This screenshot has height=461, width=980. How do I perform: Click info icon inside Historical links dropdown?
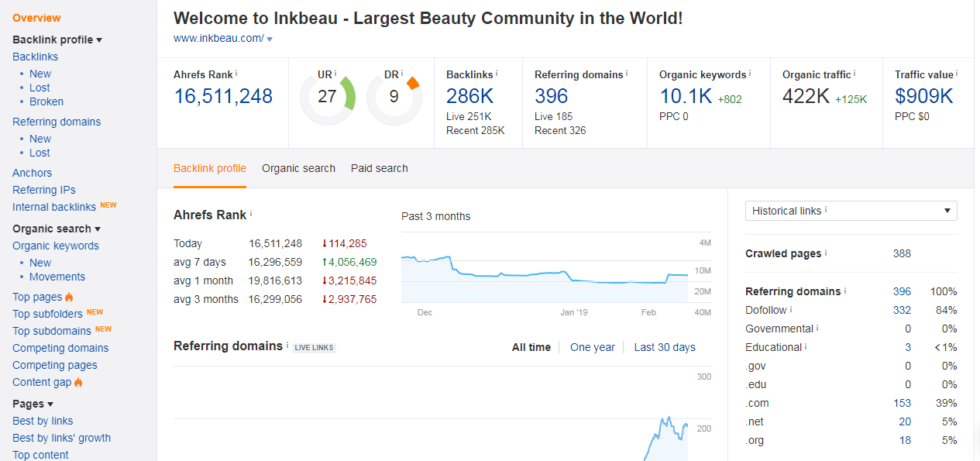coord(826,210)
